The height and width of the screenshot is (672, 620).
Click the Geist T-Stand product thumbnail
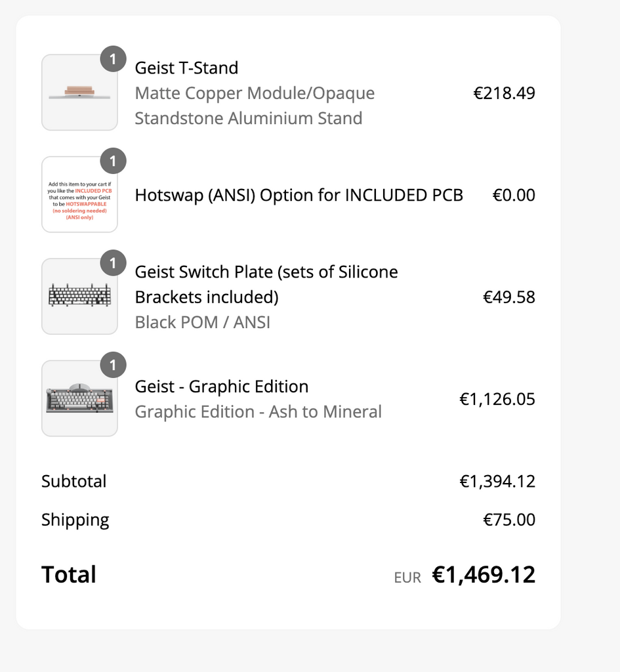79,93
